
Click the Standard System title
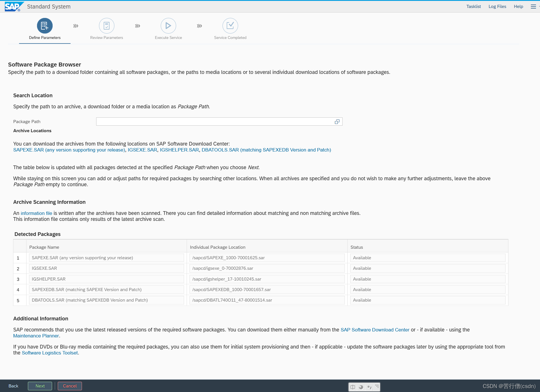(x=49, y=7)
